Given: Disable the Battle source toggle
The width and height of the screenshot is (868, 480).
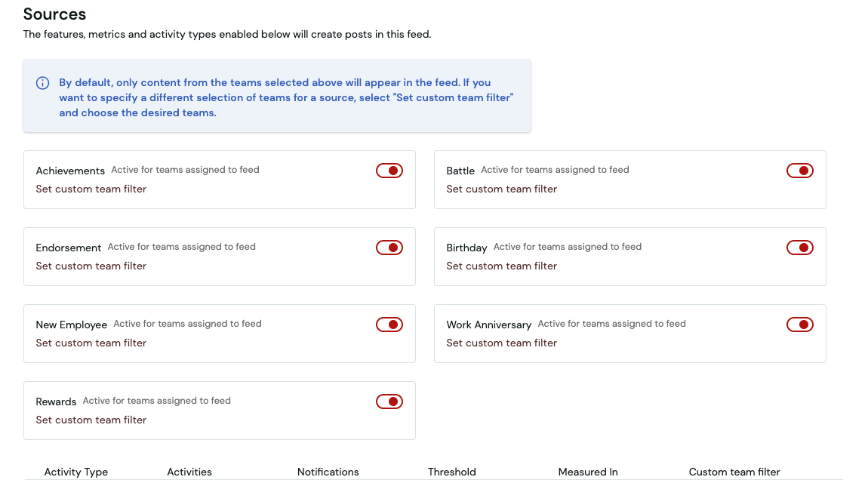Looking at the screenshot, I should [x=800, y=171].
